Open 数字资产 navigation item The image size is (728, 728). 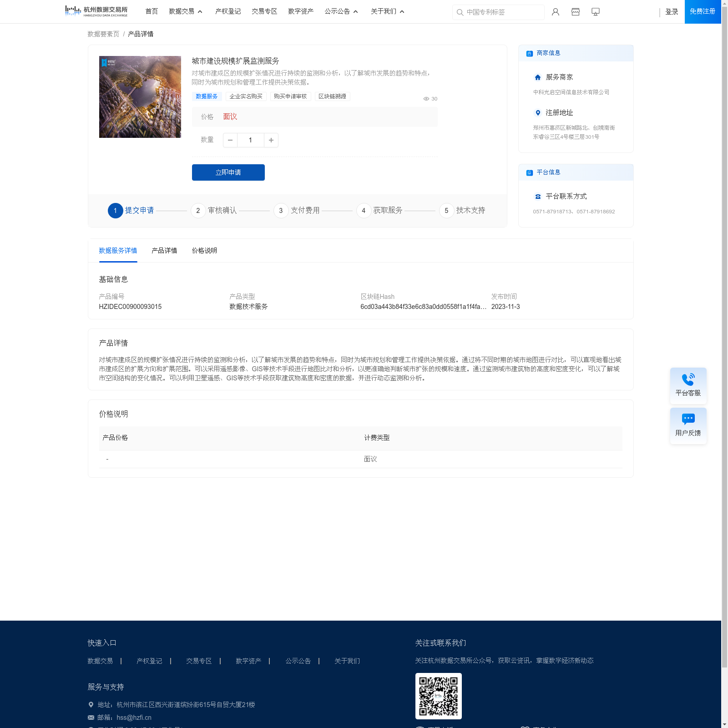tap(301, 11)
